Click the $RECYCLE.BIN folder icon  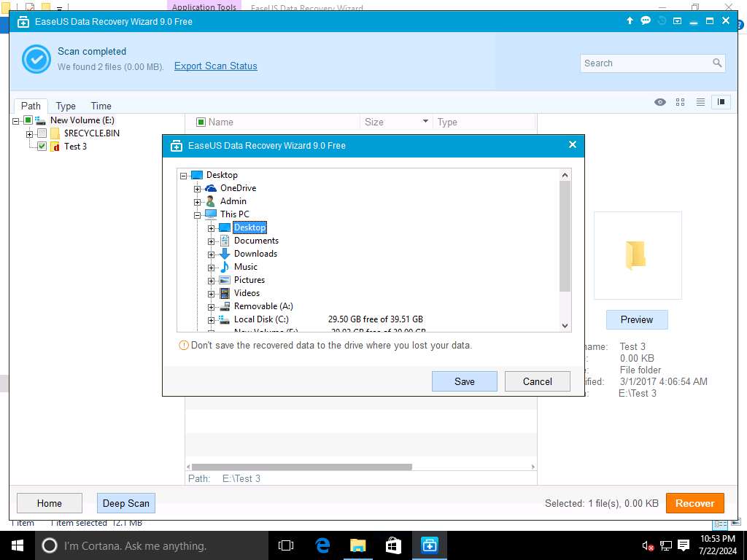[55, 133]
